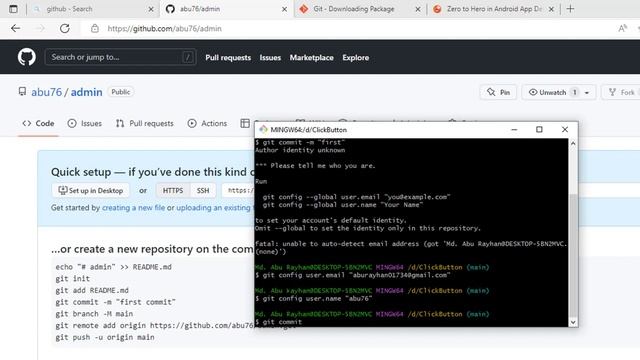Fork the repository
This screenshot has height=360, width=640.
click(x=622, y=92)
